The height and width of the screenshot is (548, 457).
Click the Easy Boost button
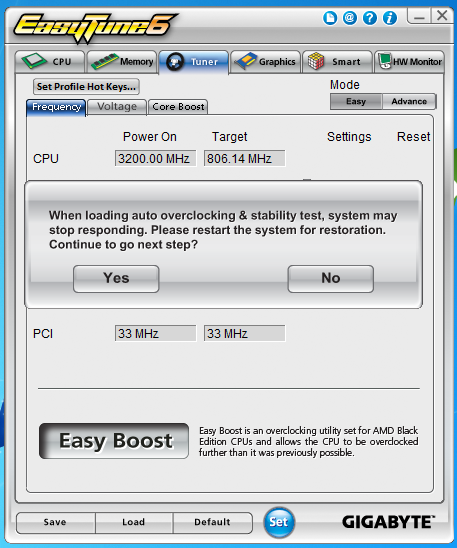(114, 441)
